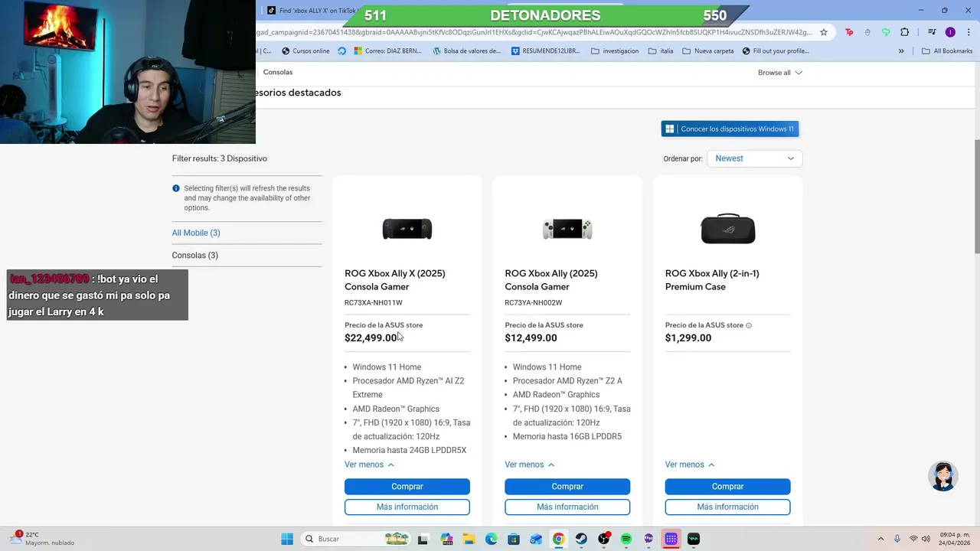Click 'Comprar' for ROG Xbox Ally (2025)

567,487
